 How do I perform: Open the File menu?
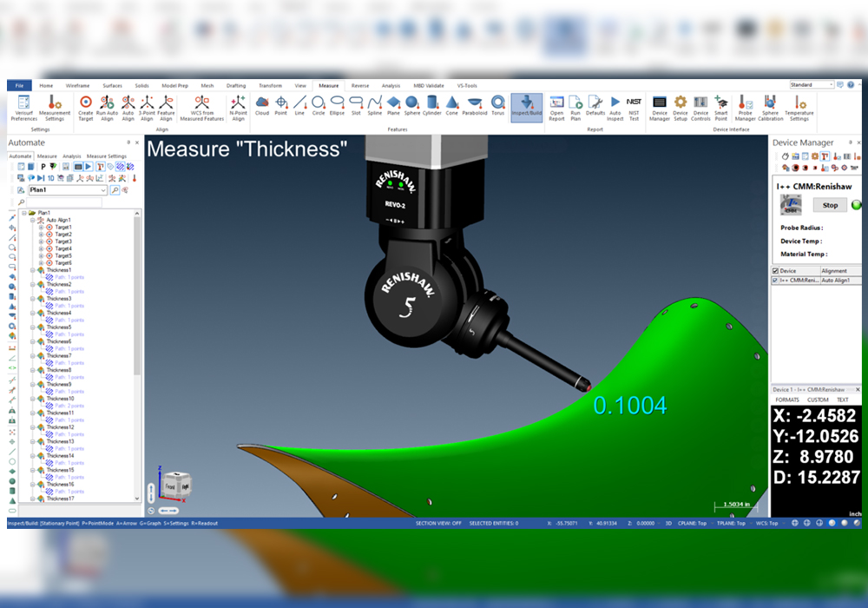(x=19, y=85)
